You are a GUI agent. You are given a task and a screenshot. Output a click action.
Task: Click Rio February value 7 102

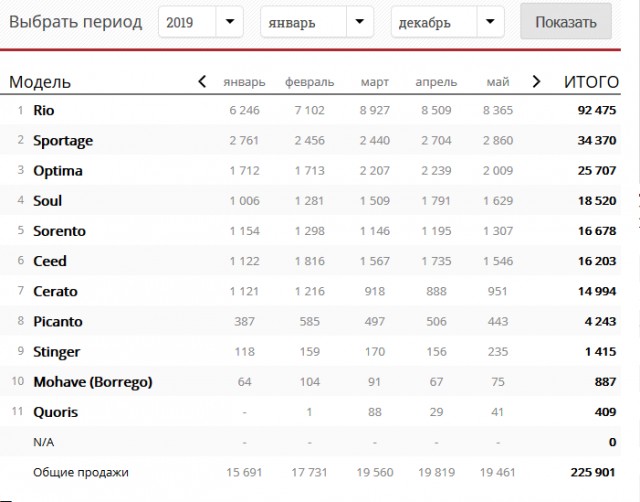309,110
